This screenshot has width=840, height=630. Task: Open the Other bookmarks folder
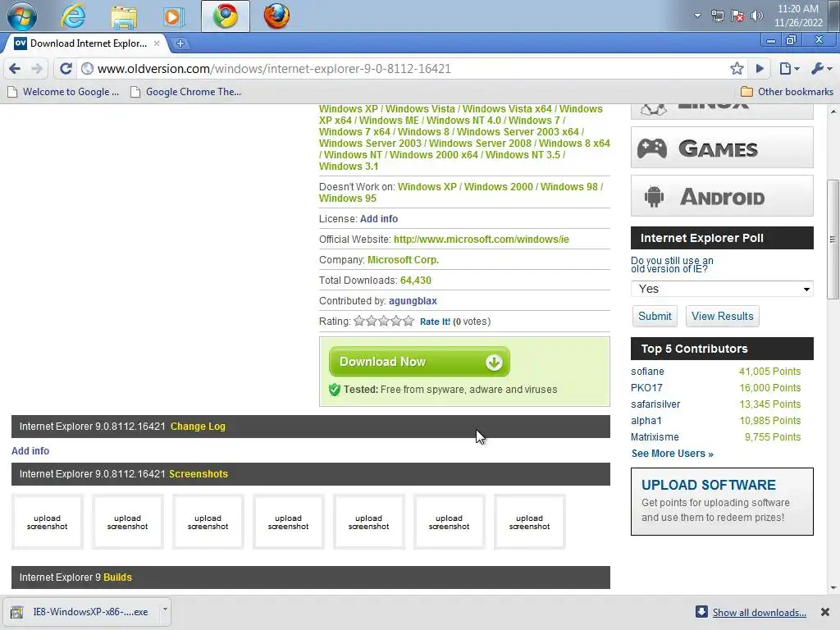pos(787,92)
